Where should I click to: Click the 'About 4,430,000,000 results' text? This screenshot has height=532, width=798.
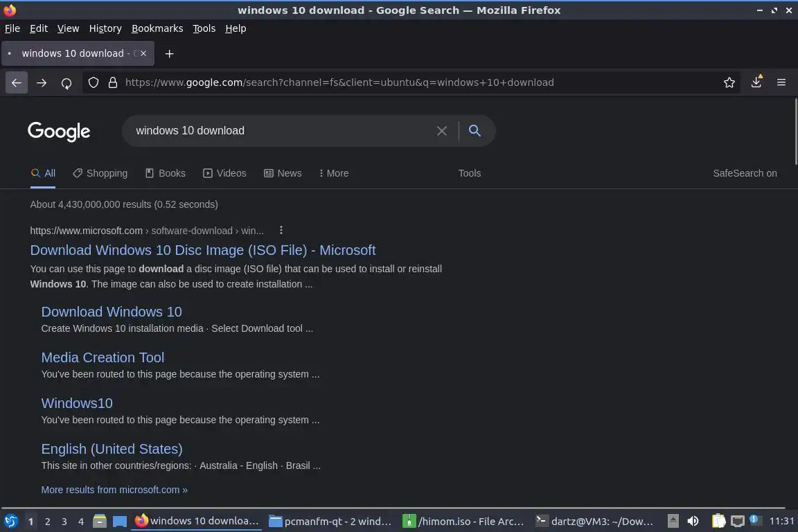(x=124, y=204)
